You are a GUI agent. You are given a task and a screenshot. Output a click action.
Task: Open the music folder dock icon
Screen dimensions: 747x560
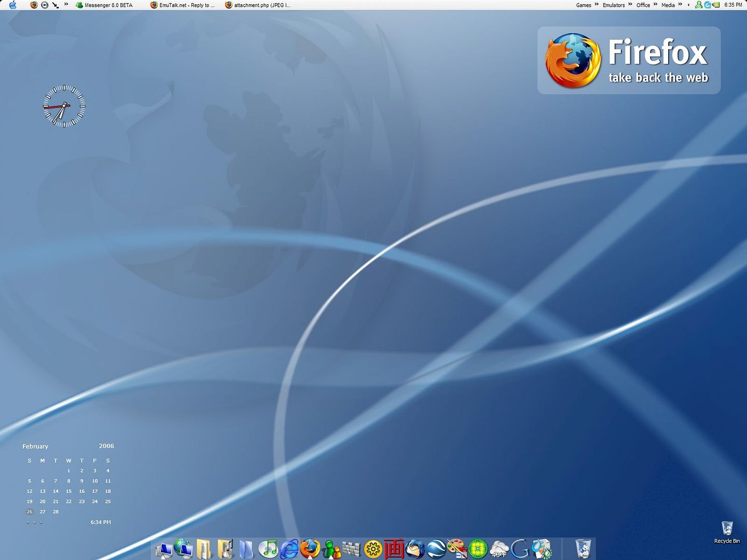click(x=226, y=549)
